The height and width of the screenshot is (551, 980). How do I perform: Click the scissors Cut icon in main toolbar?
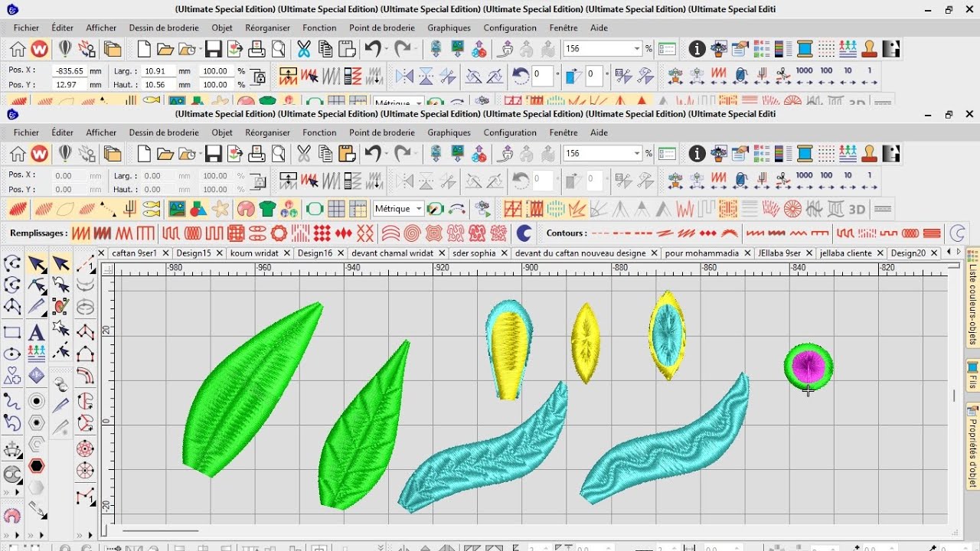304,154
